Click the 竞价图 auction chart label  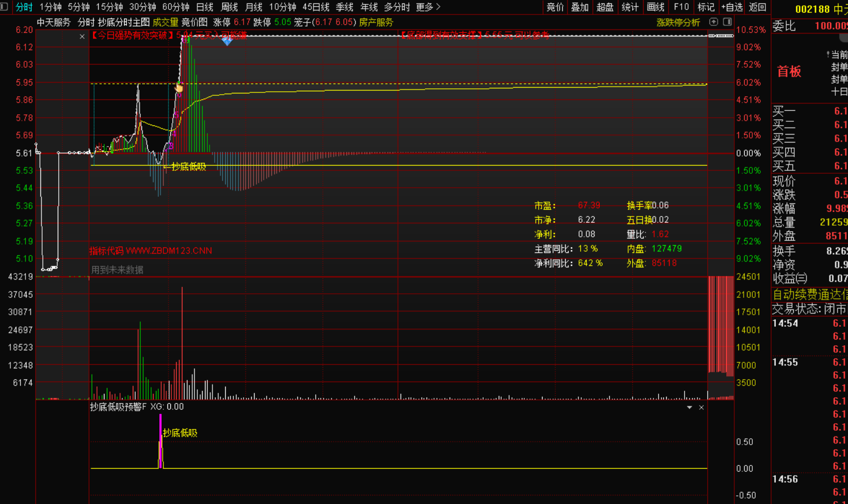pos(195,23)
